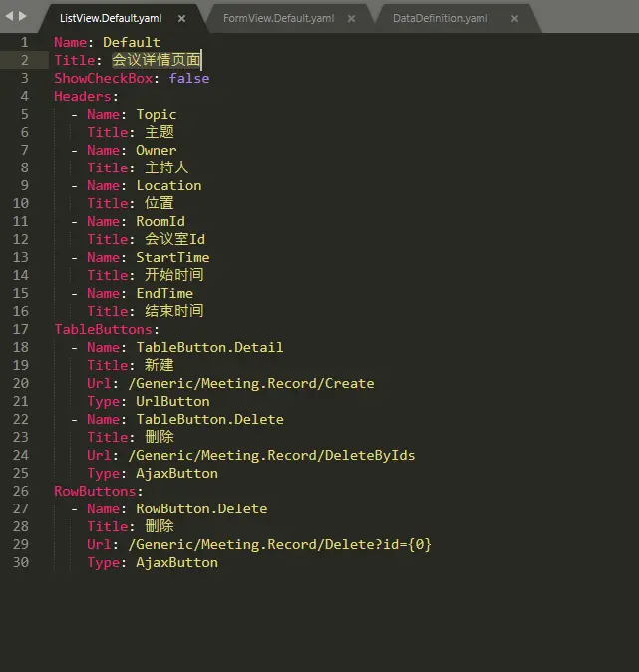The height and width of the screenshot is (672, 639).
Task: Click the title value 位置
Action: coord(160,203)
